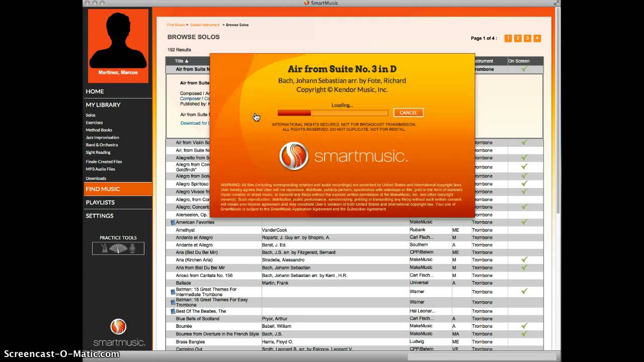Image resolution: width=644 pixels, height=362 pixels.
Task: Click the user profile silhouette picture
Action: pos(118,40)
